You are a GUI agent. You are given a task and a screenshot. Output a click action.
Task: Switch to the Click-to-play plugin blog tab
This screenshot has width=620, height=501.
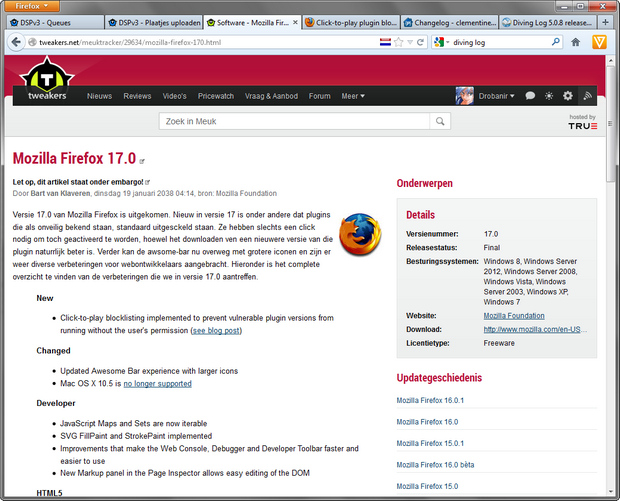coord(351,23)
